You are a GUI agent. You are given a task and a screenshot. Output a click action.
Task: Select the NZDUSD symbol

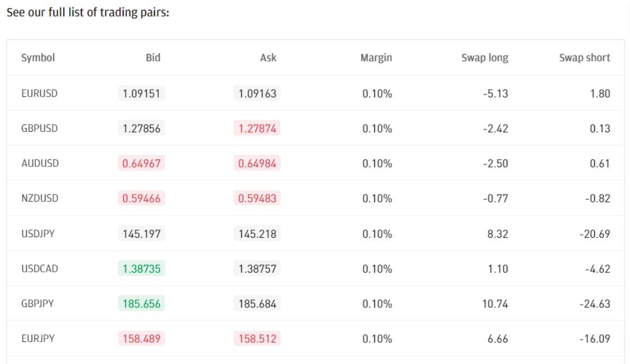(x=40, y=198)
